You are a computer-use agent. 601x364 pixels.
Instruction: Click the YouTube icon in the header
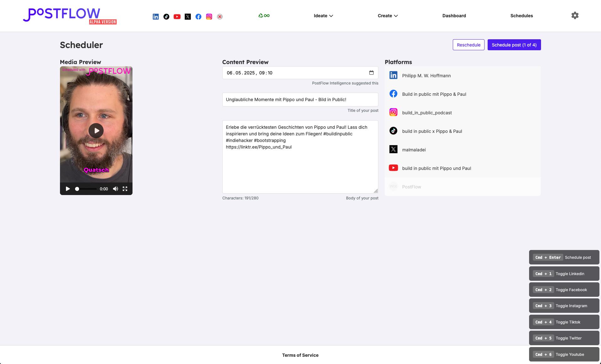pyautogui.click(x=177, y=17)
